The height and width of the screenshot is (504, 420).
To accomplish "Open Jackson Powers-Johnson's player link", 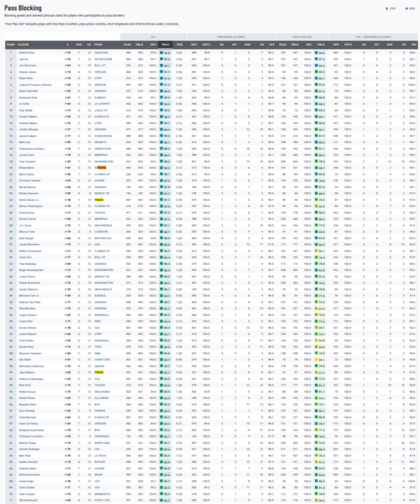I will 32,85.
